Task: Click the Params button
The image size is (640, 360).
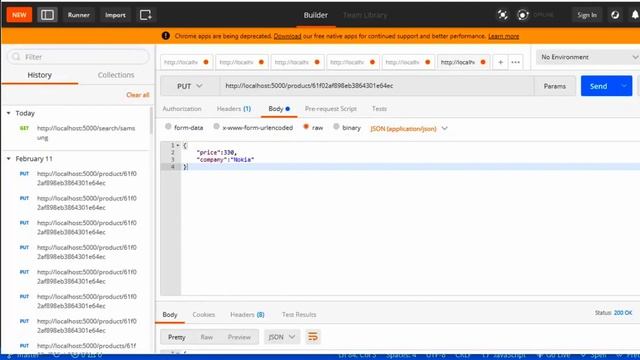Action: (x=555, y=86)
